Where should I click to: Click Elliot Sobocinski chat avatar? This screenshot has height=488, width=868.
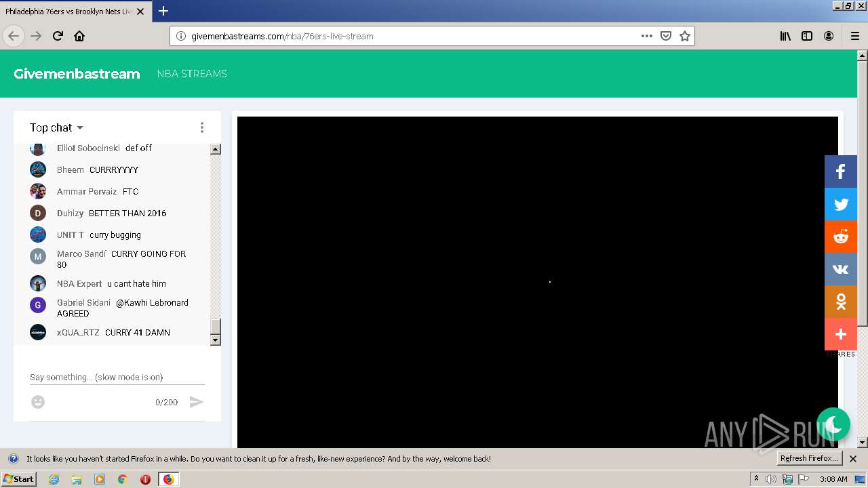(x=38, y=148)
